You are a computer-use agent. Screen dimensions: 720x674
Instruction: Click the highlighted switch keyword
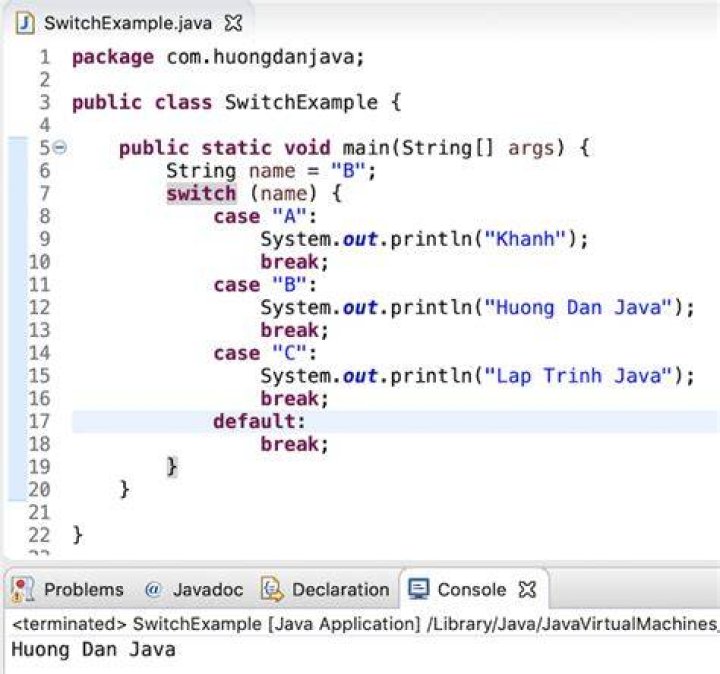(202, 193)
